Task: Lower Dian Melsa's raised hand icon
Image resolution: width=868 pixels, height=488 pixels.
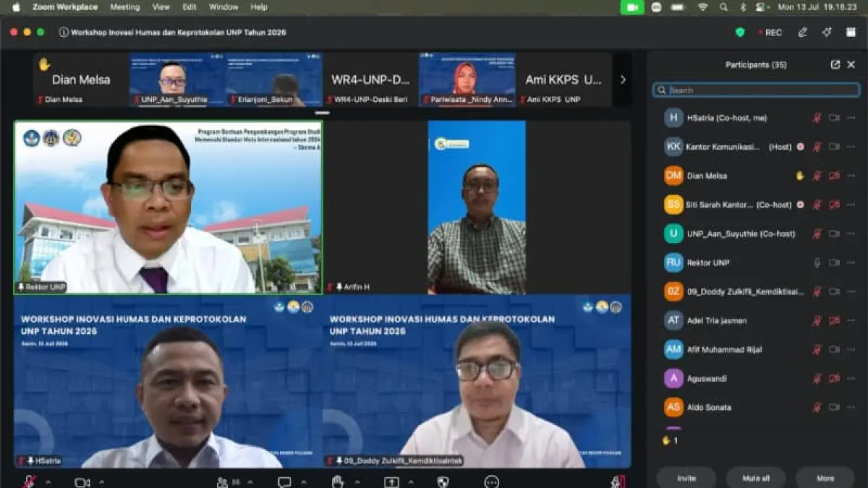Action: (800, 176)
